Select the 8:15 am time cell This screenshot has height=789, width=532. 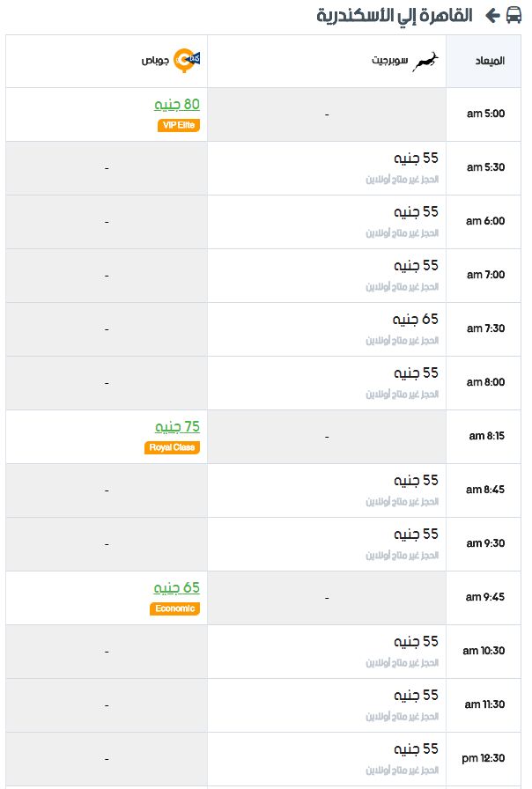coord(484,436)
